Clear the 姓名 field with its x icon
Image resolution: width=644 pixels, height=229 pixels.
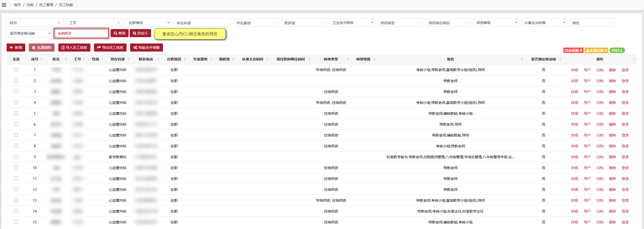point(59,22)
